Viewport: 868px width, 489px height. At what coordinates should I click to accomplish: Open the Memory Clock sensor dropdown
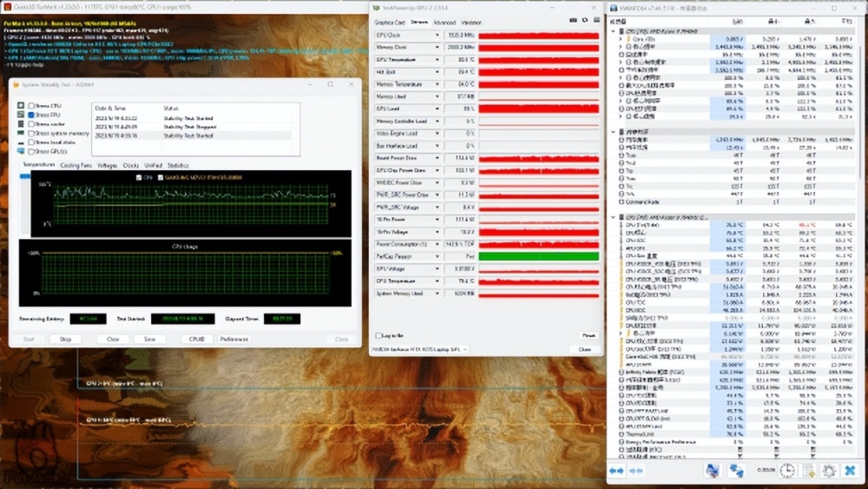[437, 47]
